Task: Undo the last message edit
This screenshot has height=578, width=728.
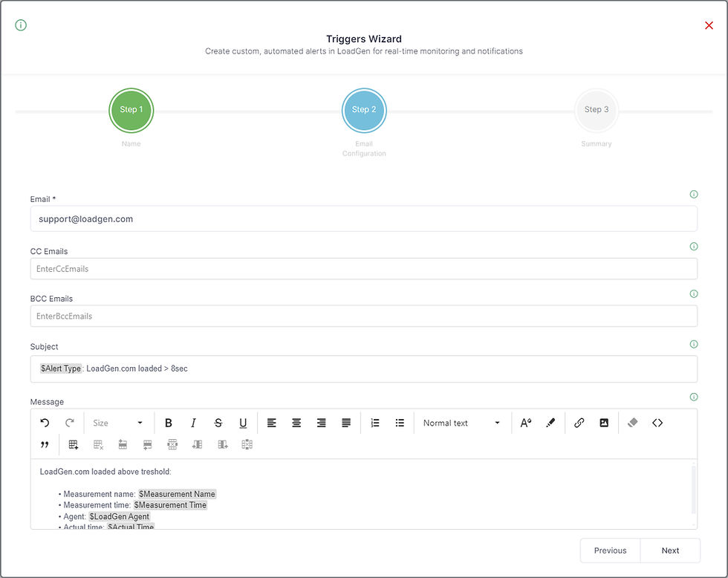Action: coord(45,422)
